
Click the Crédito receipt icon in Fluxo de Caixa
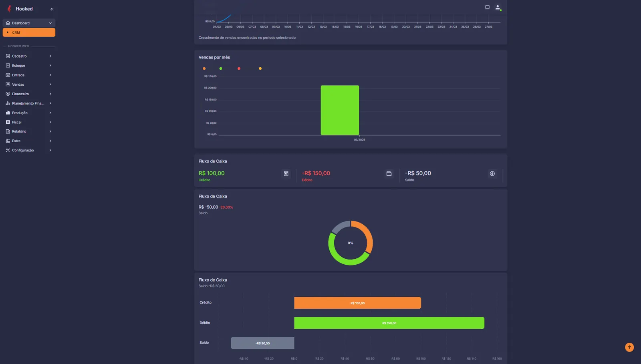coord(286,173)
